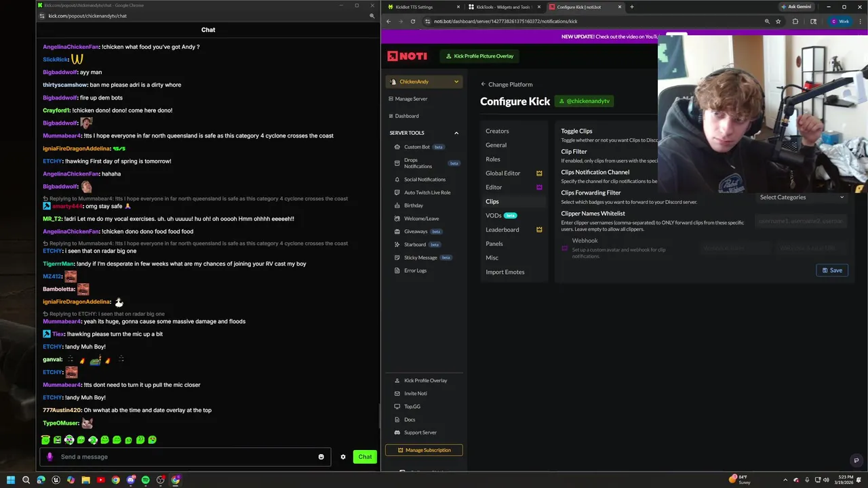Screen dimensions: 868x488
Task: Open Kick Profile Picture Overlay button
Action: (x=479, y=56)
